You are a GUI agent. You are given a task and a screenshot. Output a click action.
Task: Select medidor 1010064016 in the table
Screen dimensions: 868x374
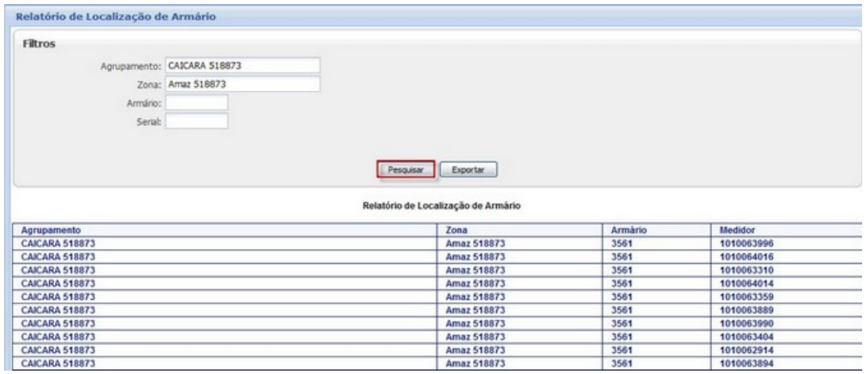click(x=747, y=257)
